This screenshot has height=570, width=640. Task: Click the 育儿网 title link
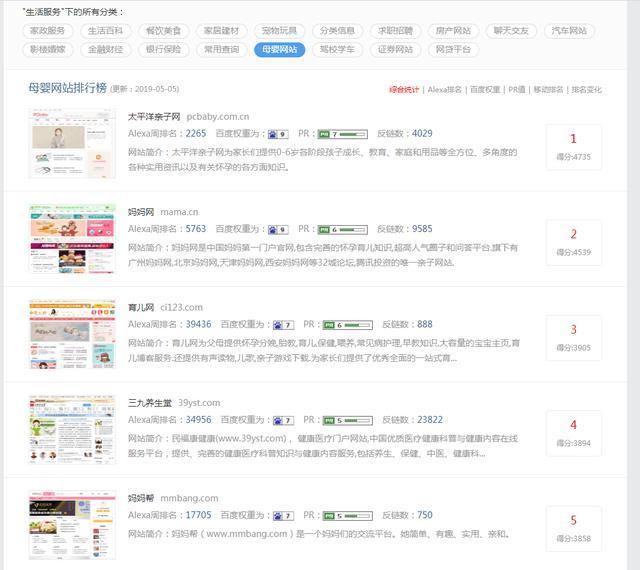141,307
